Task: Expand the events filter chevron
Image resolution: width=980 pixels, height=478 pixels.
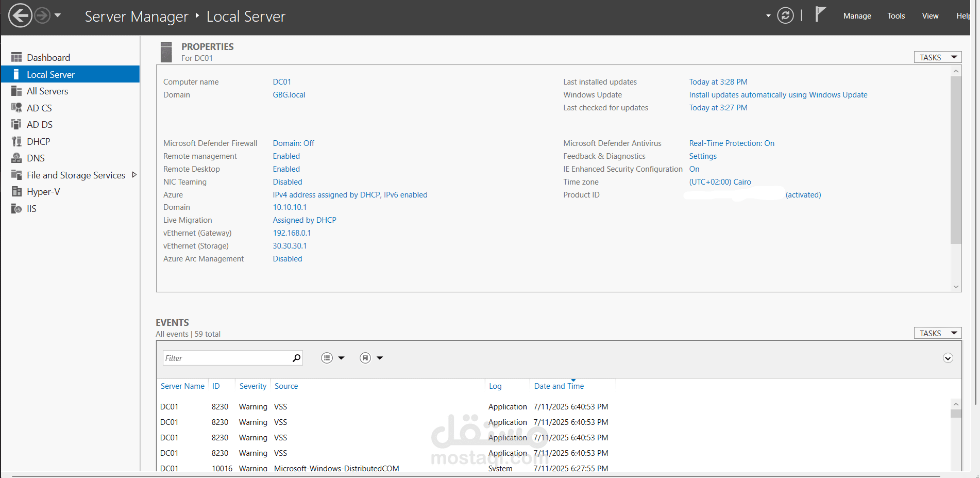Action: point(948,358)
